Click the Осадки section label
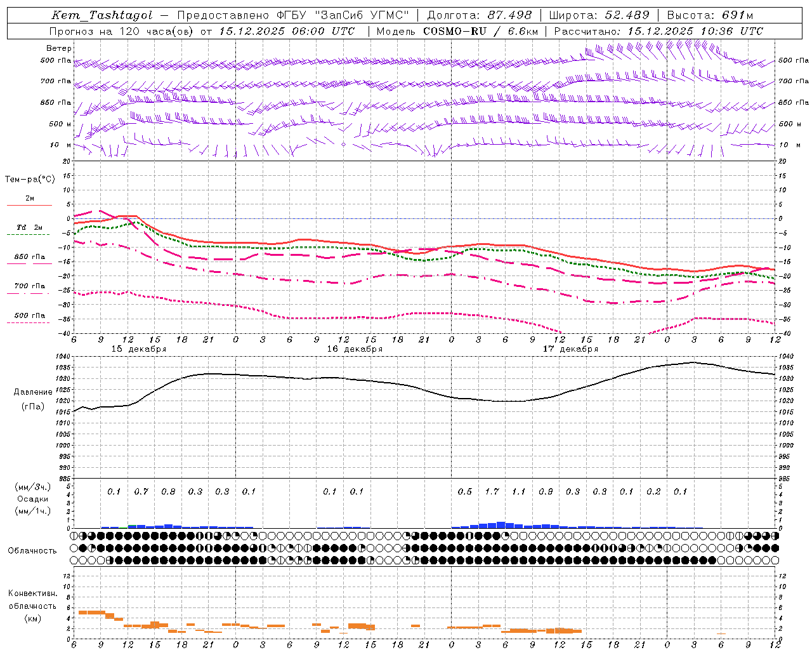The image size is (812, 650). [33, 499]
